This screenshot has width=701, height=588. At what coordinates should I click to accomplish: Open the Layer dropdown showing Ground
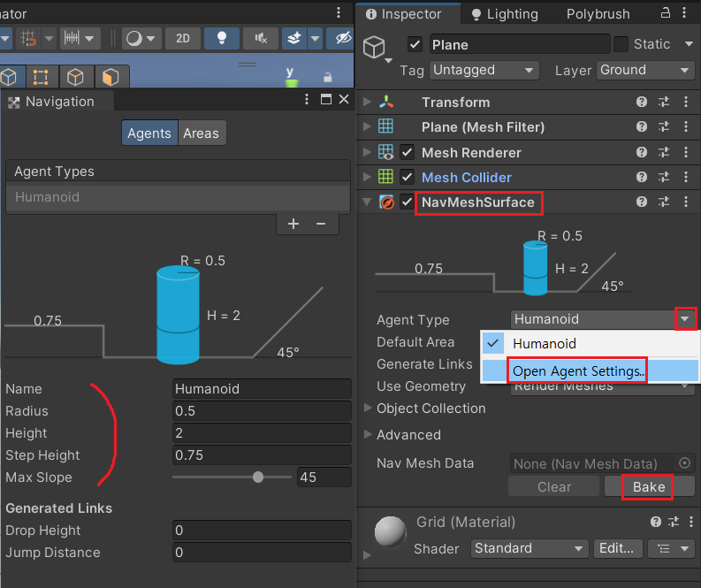[x=645, y=70]
